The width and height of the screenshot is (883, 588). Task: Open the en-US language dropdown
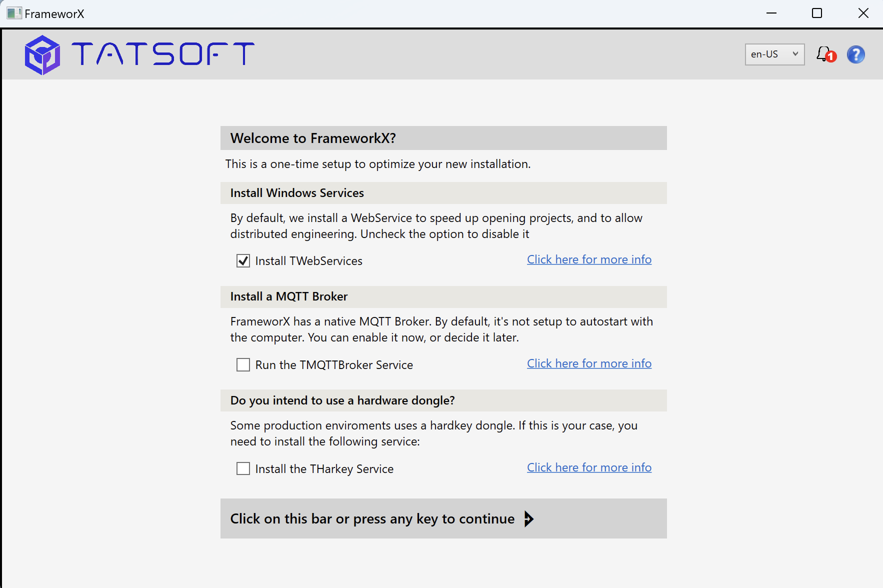pos(774,54)
